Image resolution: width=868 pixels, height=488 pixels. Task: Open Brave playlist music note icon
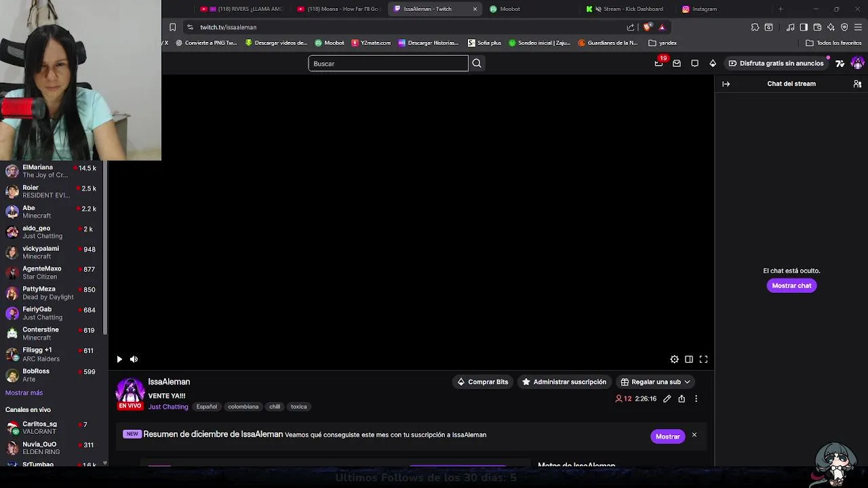790,27
